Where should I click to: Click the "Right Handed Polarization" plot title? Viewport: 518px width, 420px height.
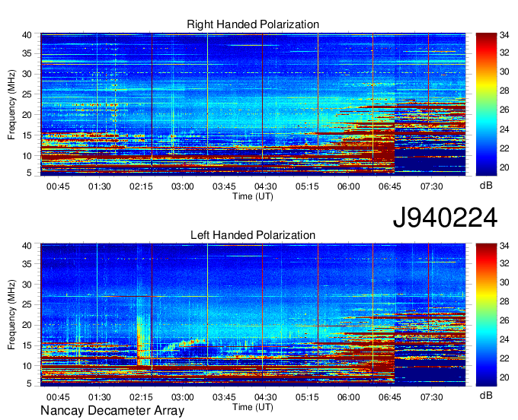coord(253,24)
